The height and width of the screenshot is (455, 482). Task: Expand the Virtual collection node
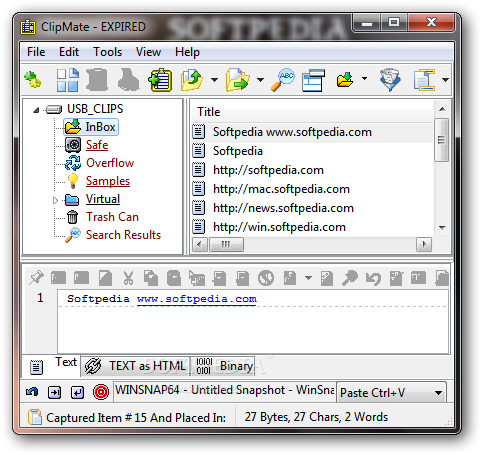point(56,200)
